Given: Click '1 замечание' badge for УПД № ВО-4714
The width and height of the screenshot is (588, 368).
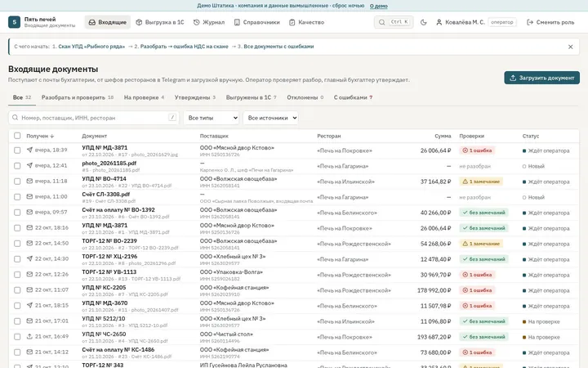Looking at the screenshot, I should click(x=481, y=182).
